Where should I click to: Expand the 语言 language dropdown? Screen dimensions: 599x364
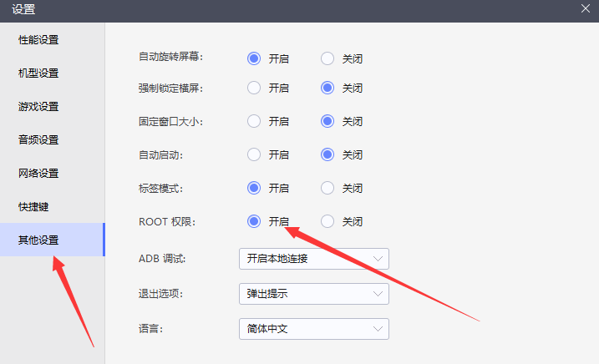coord(313,329)
